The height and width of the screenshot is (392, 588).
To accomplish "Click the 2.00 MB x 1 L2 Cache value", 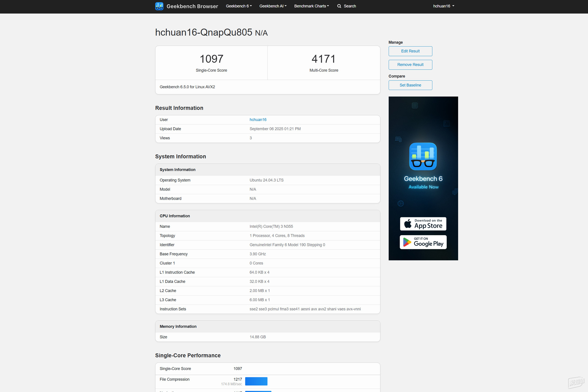I will coord(260,291).
